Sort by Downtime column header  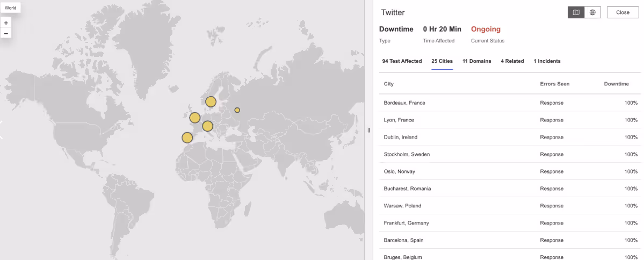616,84
